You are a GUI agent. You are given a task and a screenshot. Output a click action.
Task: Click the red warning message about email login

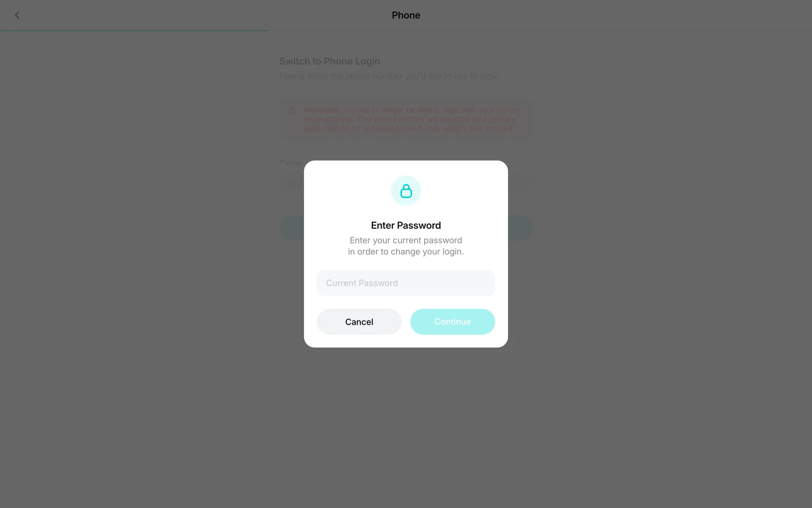click(412, 119)
